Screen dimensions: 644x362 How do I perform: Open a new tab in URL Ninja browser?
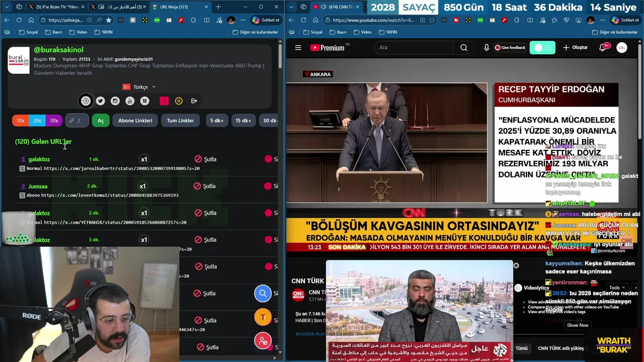218,7
